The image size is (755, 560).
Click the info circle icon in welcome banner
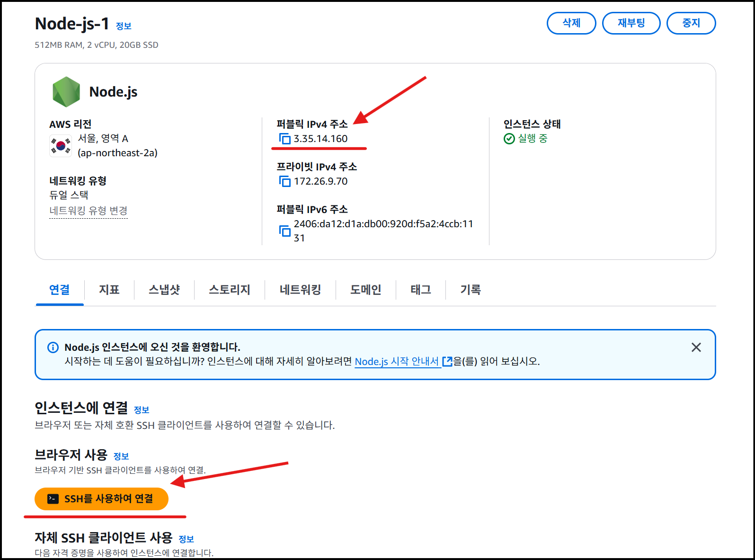(x=53, y=347)
